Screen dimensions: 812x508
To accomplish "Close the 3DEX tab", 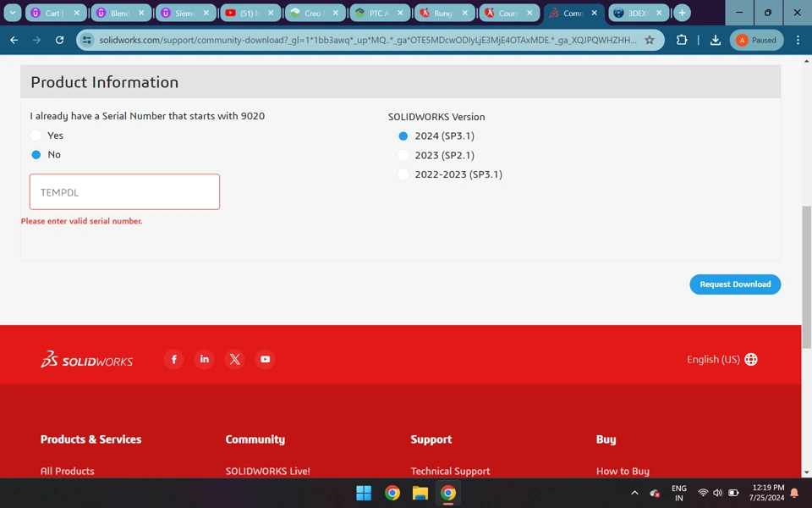I will point(659,13).
